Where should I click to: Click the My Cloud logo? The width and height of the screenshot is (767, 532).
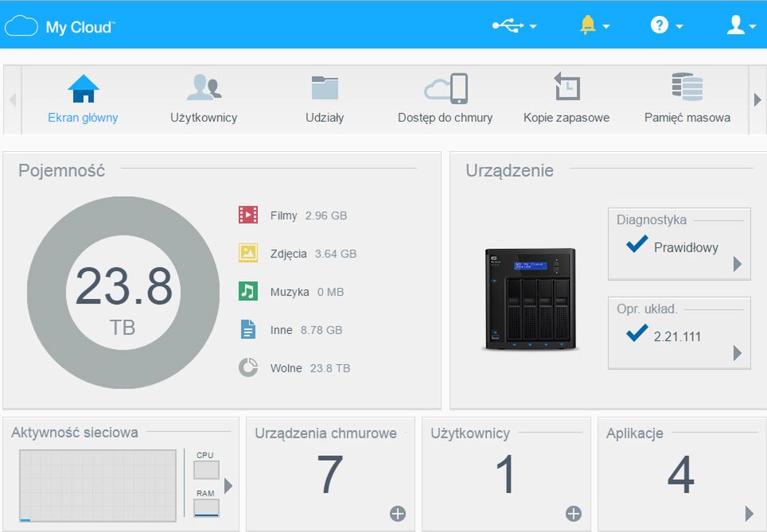[x=60, y=26]
